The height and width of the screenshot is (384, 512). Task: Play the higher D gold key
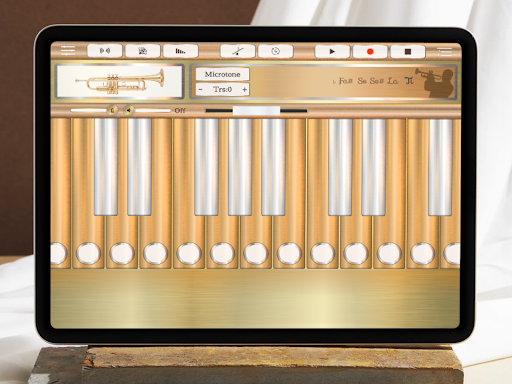(x=356, y=240)
